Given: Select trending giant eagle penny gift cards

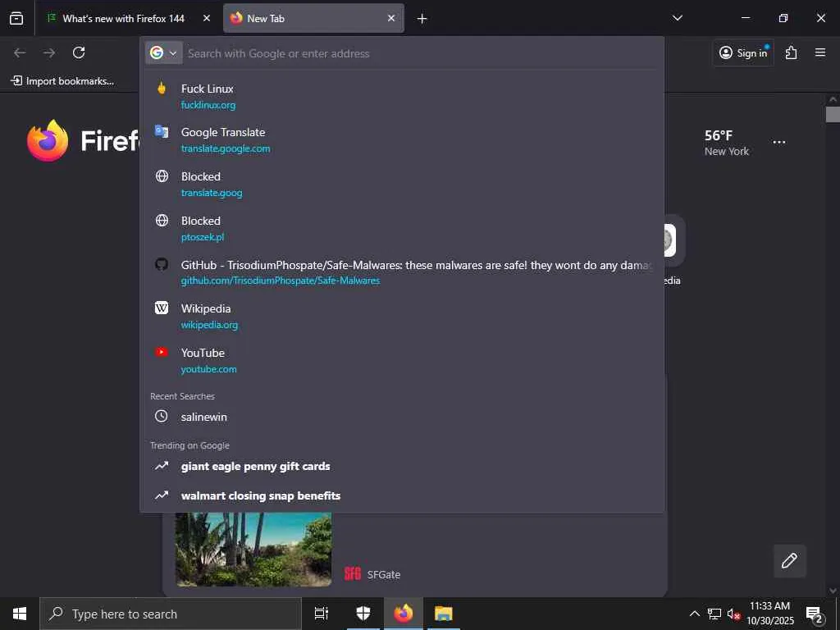Looking at the screenshot, I should pyautogui.click(x=256, y=467).
